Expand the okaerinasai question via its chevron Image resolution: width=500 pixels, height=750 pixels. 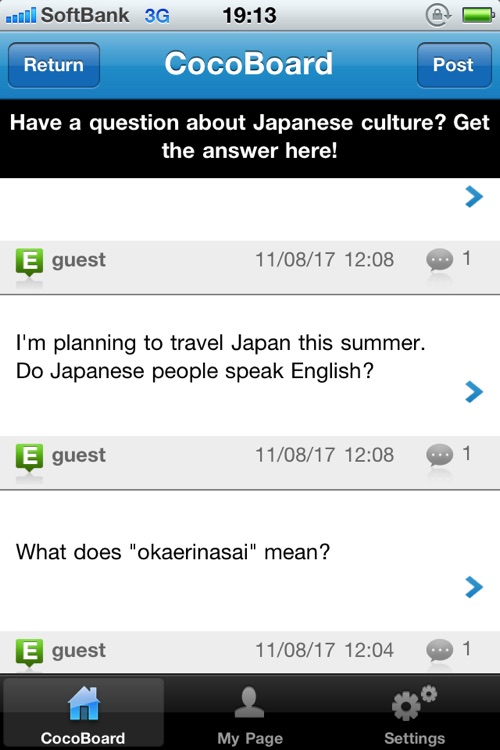pos(474,587)
